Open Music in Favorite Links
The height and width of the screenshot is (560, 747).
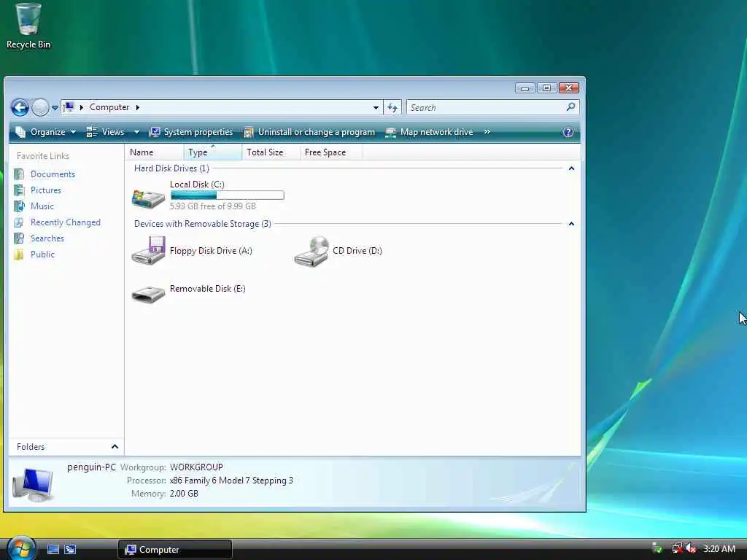[x=42, y=206]
